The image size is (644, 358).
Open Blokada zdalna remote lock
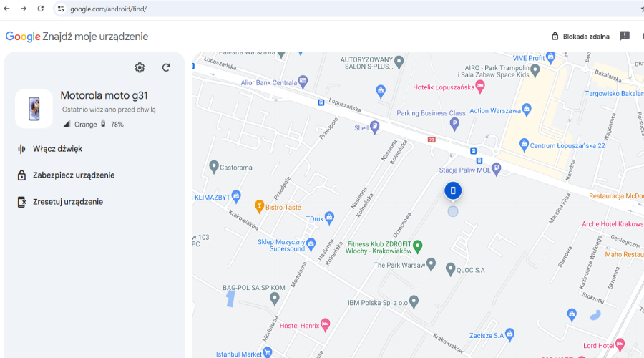tap(580, 36)
